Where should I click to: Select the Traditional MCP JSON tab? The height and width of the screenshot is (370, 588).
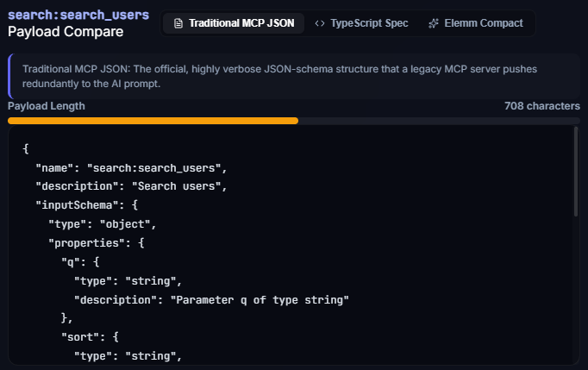point(234,23)
